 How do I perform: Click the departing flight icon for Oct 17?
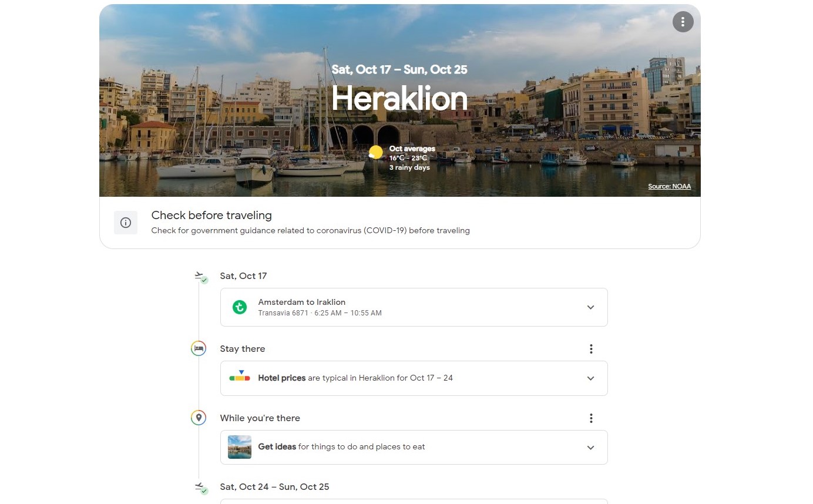(x=200, y=275)
